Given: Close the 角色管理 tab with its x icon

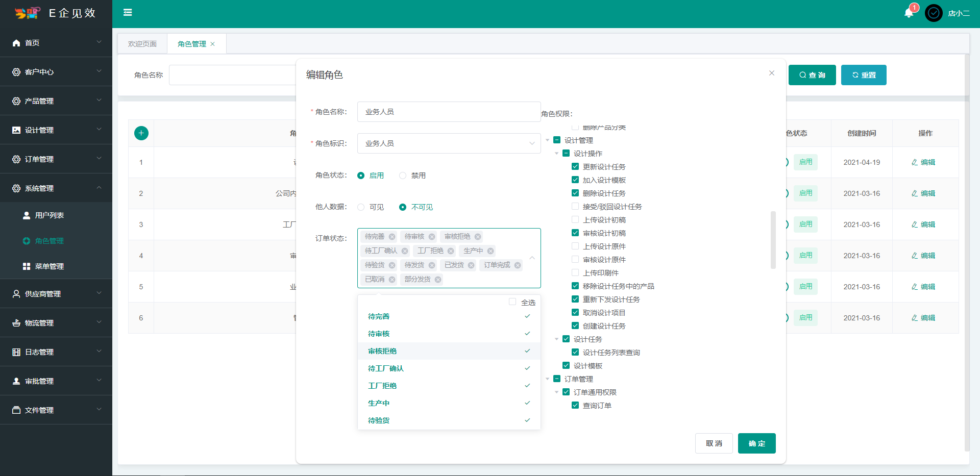Looking at the screenshot, I should point(213,44).
